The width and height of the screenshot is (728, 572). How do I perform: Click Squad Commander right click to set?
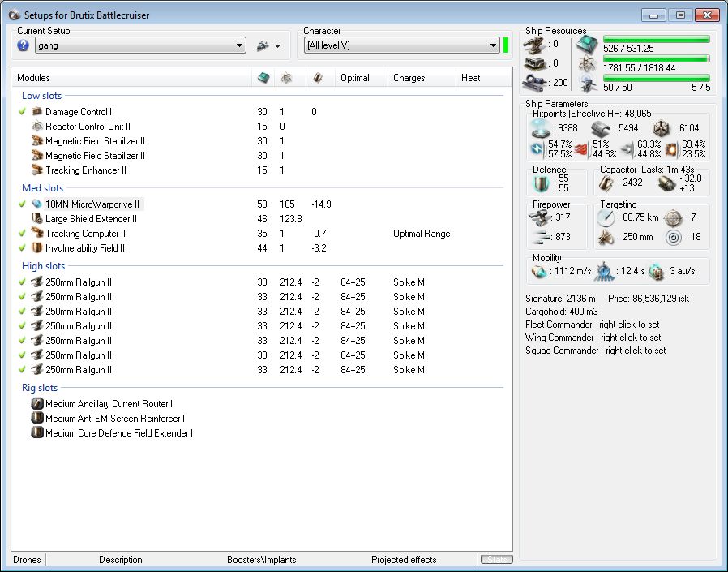pos(595,351)
